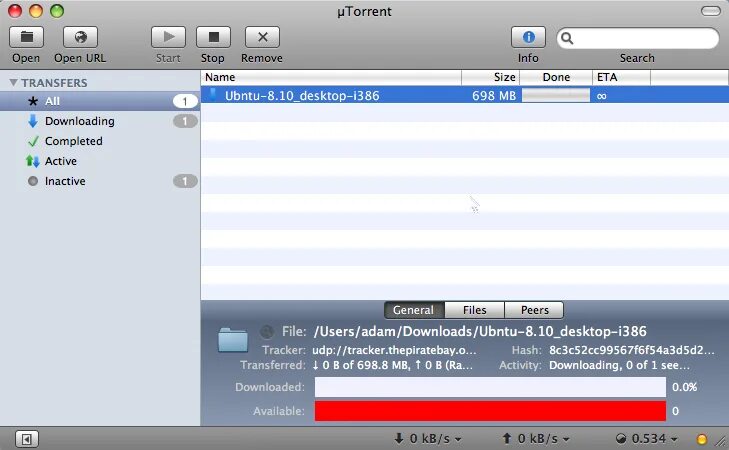Click the gray Inactive circle icon
729x450 pixels.
pos(33,181)
